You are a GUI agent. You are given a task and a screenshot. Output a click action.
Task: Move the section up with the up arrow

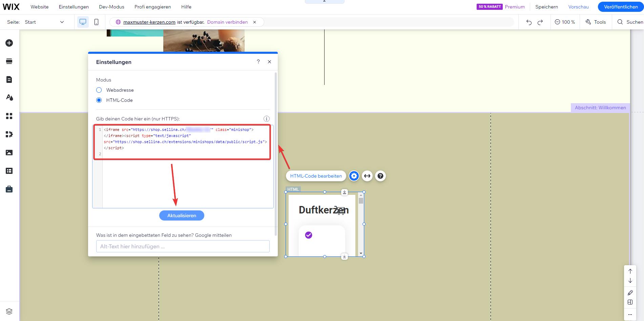click(630, 271)
